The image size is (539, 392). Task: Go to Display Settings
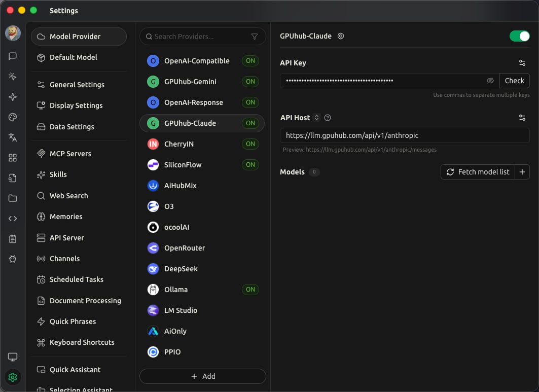click(79, 105)
